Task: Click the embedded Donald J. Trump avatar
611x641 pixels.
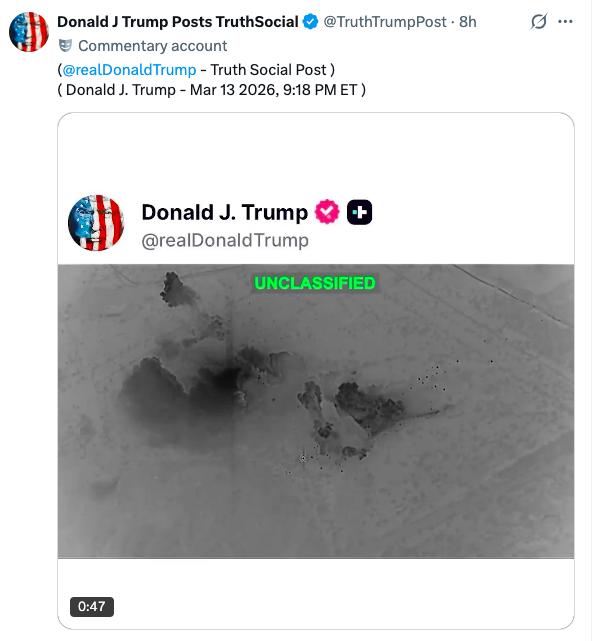Action: (95, 223)
